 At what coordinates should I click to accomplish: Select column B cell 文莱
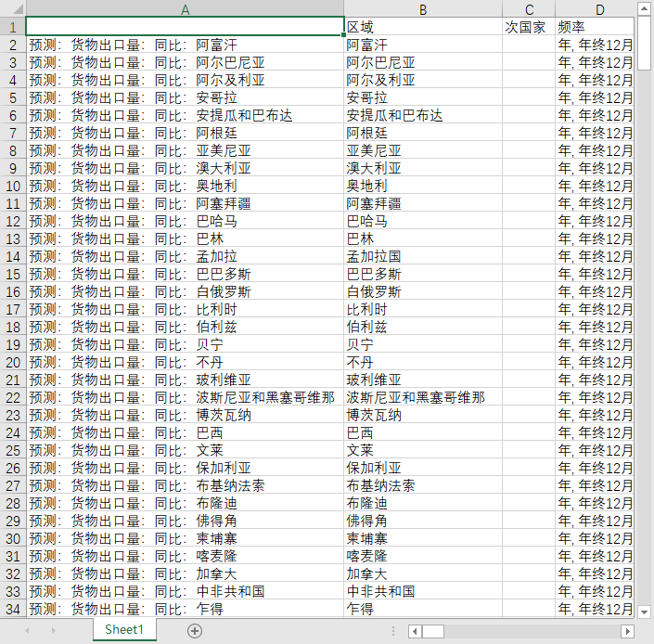point(423,450)
